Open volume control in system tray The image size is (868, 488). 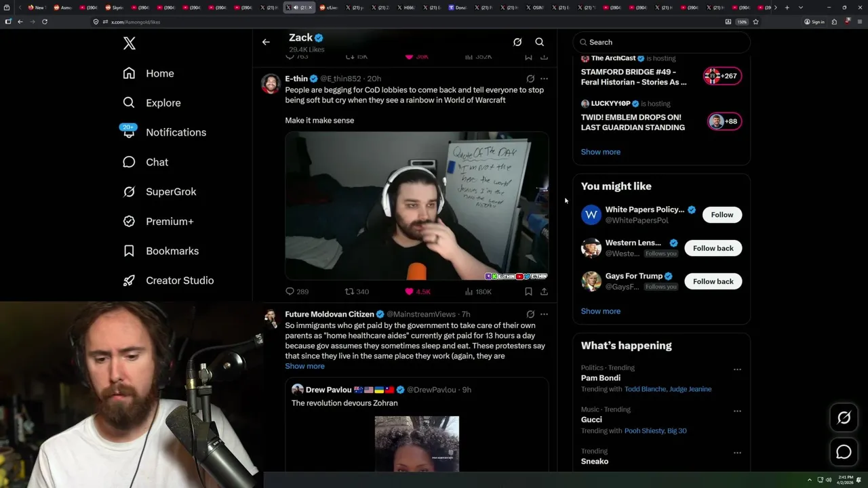pos(828,480)
